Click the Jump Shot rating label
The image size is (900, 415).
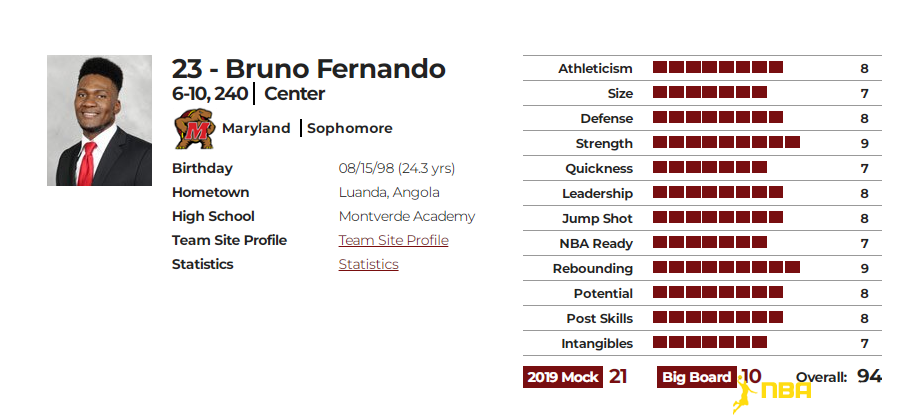pos(597,219)
